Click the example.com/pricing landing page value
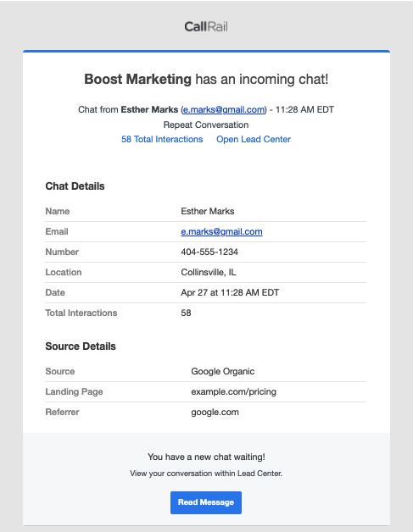Viewport: 413px width, 532px height. 234,392
